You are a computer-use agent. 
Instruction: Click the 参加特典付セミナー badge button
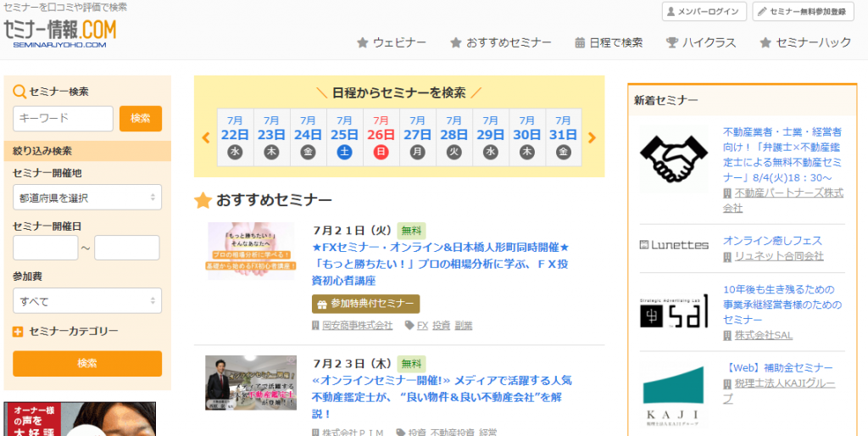(366, 304)
